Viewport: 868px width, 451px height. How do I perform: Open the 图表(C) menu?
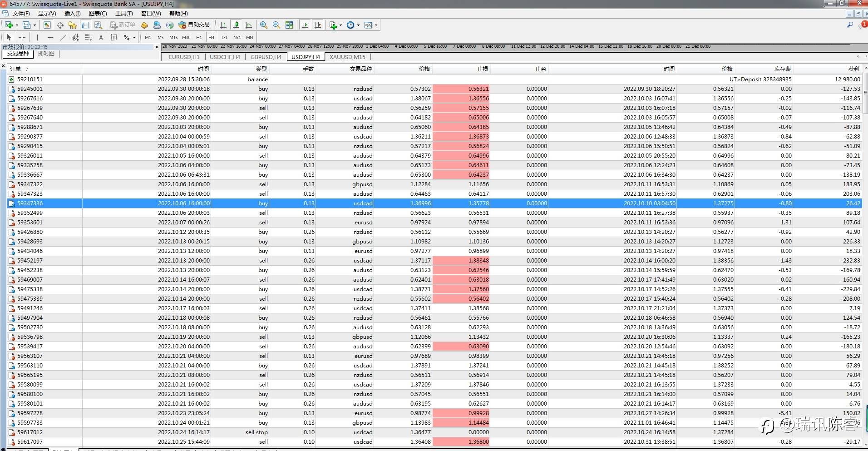point(98,14)
